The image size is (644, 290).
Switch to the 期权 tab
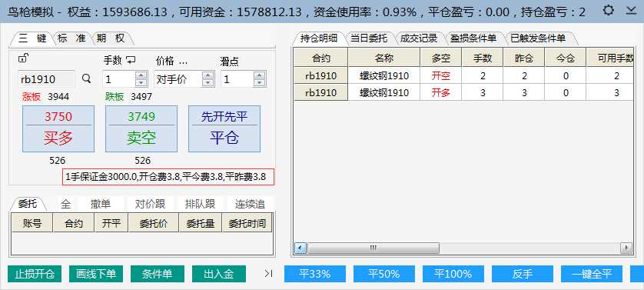pos(111,38)
